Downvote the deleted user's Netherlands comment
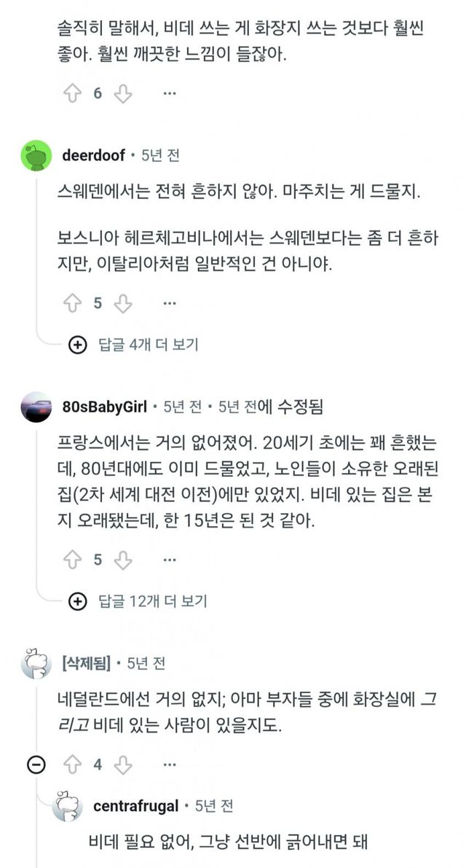This screenshot has width=466, height=868. pos(123,765)
